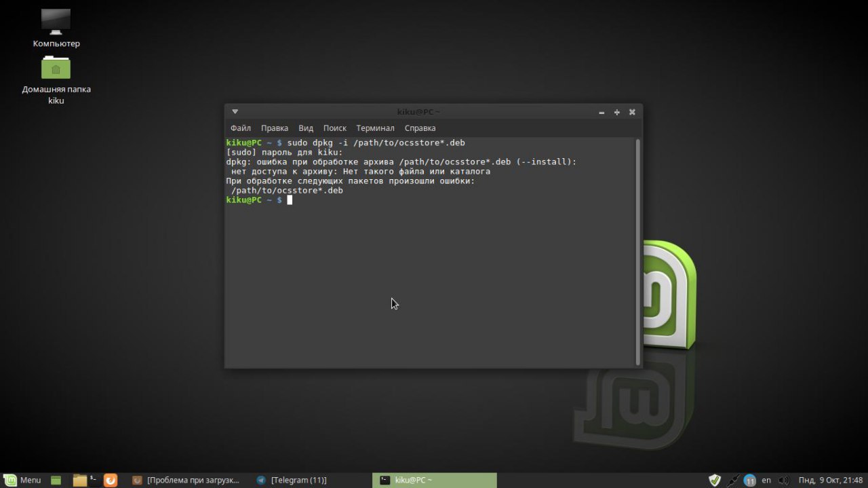Minimize the terminal window
This screenshot has height=488, width=868.
point(601,112)
